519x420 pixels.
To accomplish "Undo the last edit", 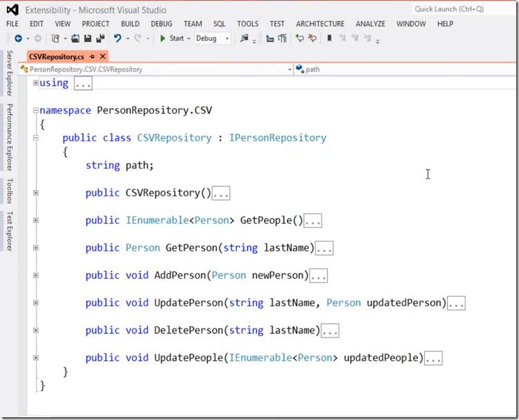I will pyautogui.click(x=118, y=38).
